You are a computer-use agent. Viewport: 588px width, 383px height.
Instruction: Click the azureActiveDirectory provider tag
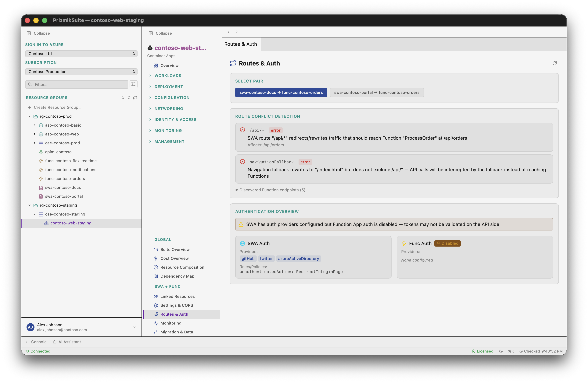tap(298, 259)
